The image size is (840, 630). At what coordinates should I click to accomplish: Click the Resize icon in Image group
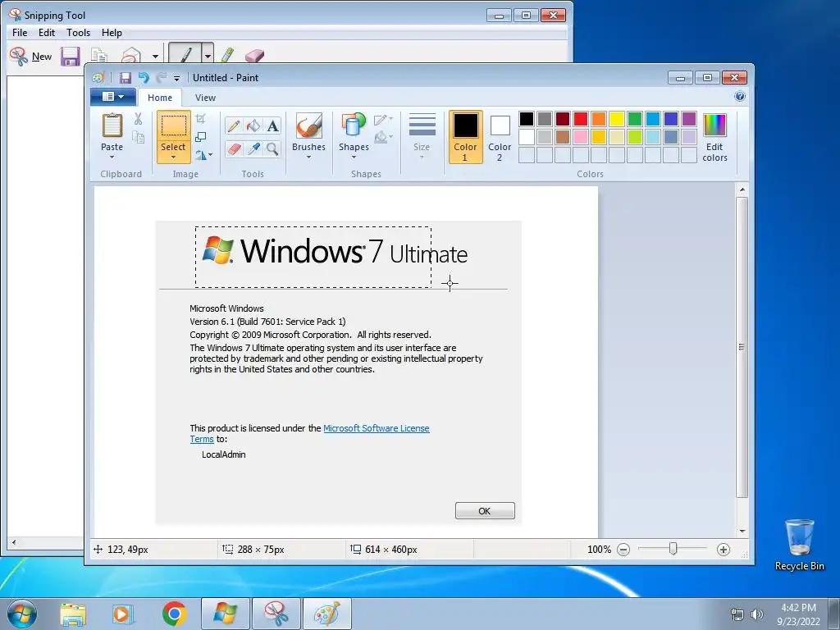[201, 137]
